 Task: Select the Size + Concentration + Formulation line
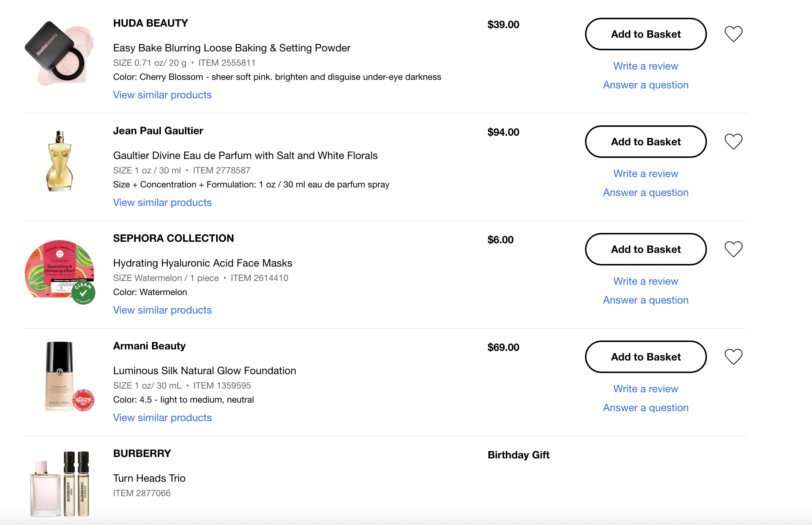[251, 185]
